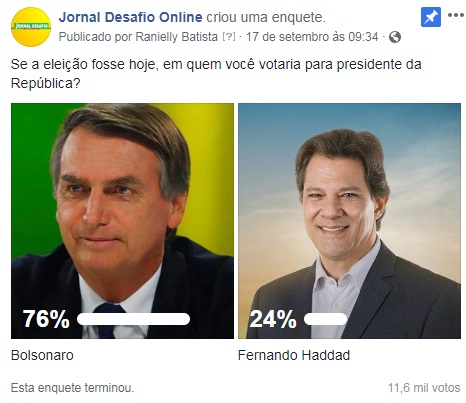Viewport: 466px width, 403px height.
Task: Open the three-dot post options menu
Action: [455, 15]
